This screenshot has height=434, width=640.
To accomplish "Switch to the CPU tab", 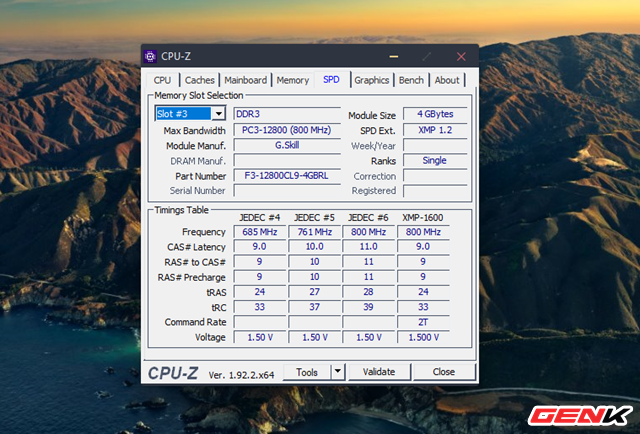I will click(162, 80).
